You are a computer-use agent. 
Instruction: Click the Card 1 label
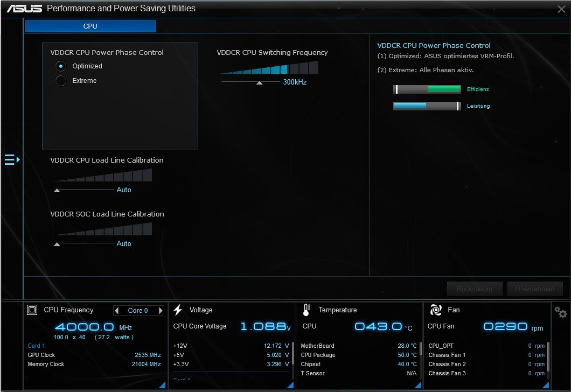pyautogui.click(x=36, y=346)
